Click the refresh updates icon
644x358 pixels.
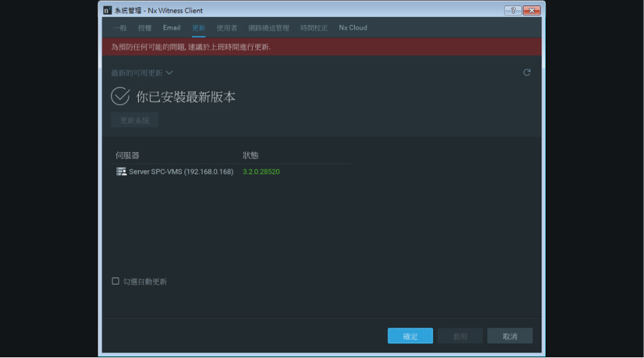click(x=527, y=73)
